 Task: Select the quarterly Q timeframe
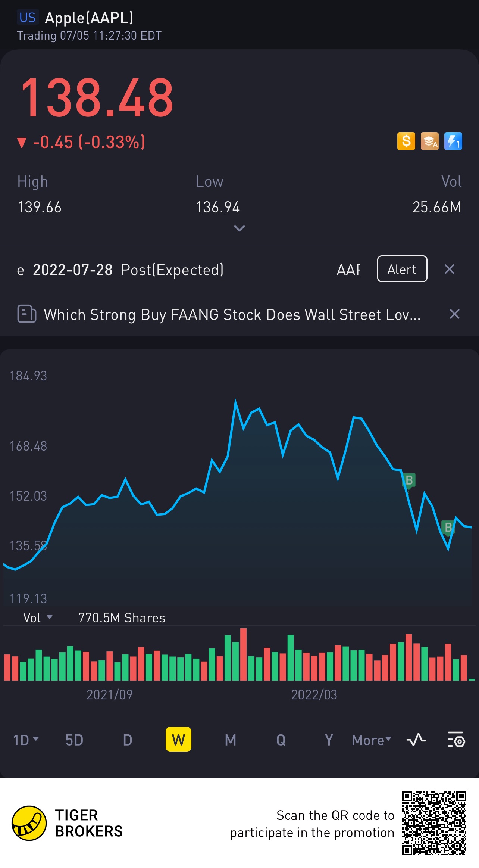281,740
